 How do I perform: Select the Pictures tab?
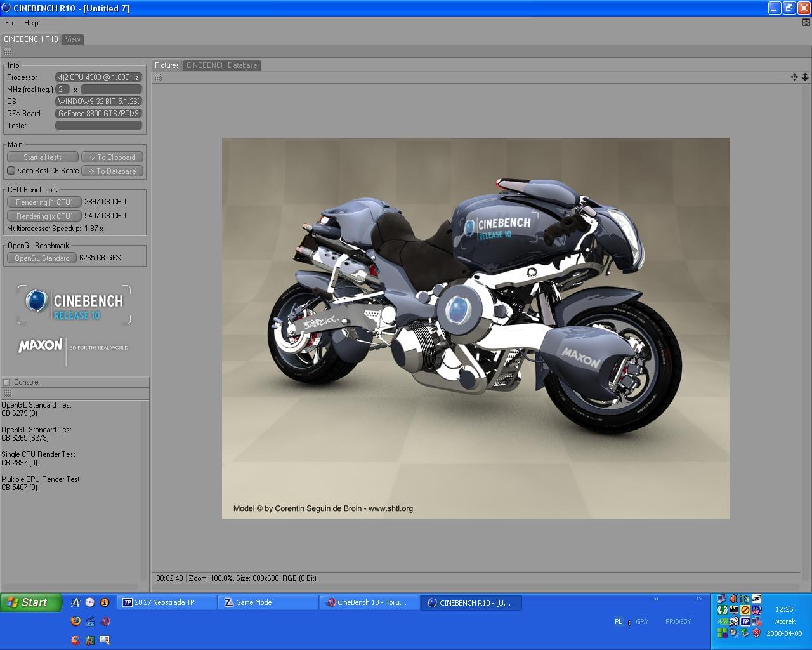167,65
